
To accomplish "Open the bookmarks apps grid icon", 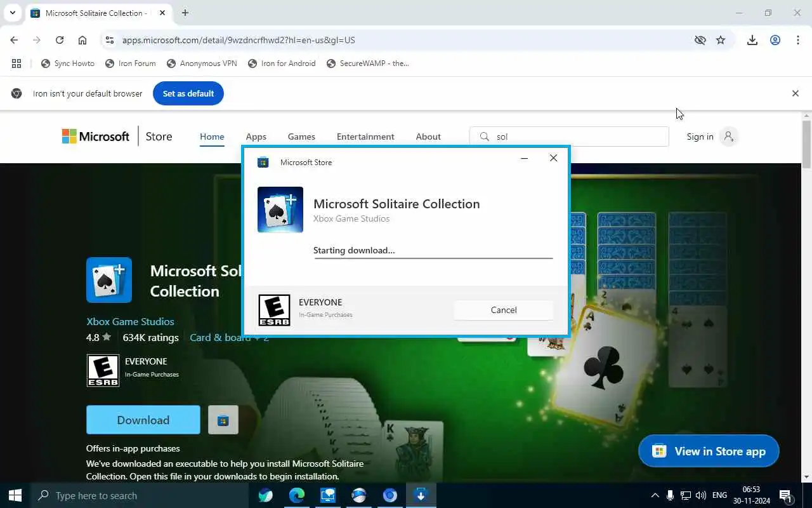I will (x=16, y=63).
